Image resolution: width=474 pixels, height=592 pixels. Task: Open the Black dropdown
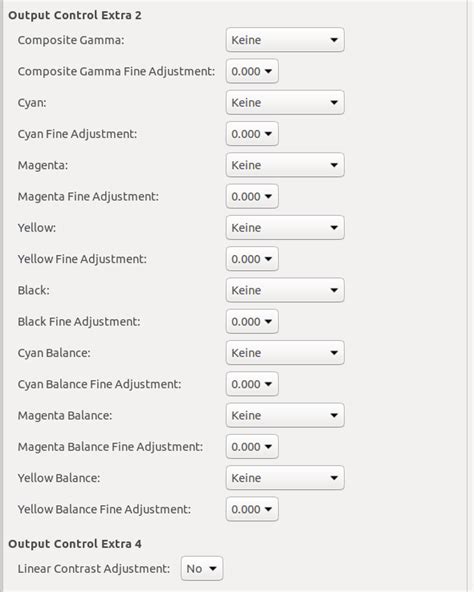(x=285, y=290)
